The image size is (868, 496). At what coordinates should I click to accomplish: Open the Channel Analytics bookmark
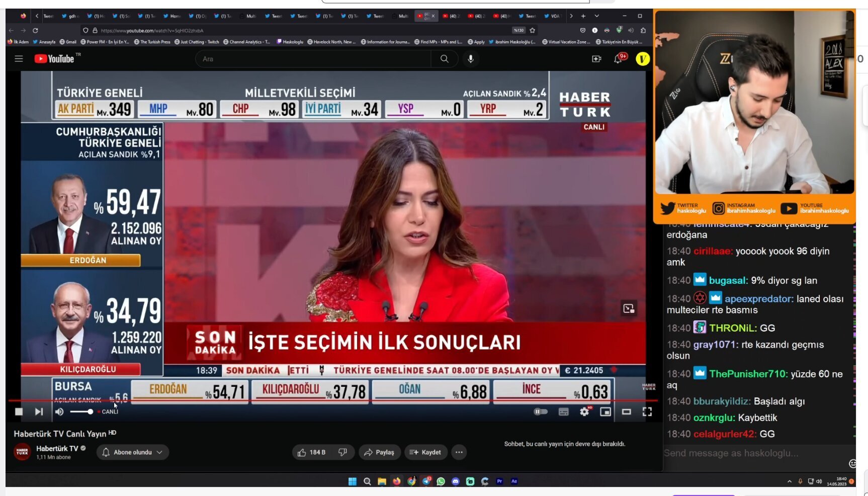point(246,42)
